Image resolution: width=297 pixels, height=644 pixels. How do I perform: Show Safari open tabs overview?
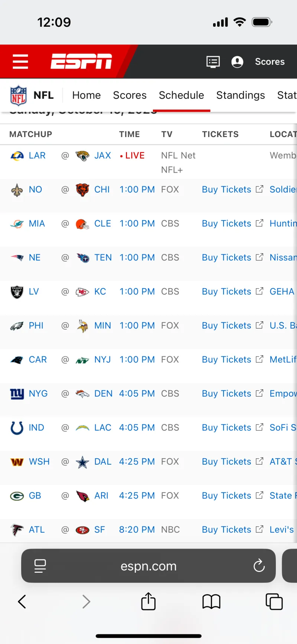pyautogui.click(x=274, y=601)
